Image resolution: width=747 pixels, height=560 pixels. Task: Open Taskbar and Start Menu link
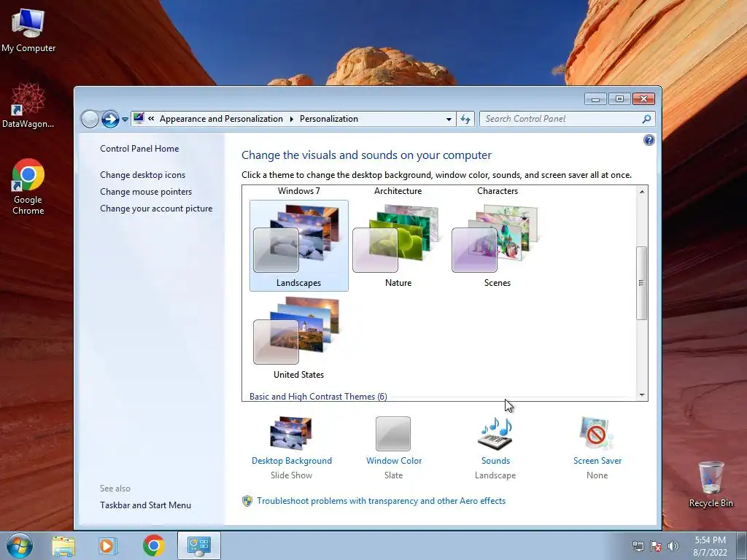point(145,505)
